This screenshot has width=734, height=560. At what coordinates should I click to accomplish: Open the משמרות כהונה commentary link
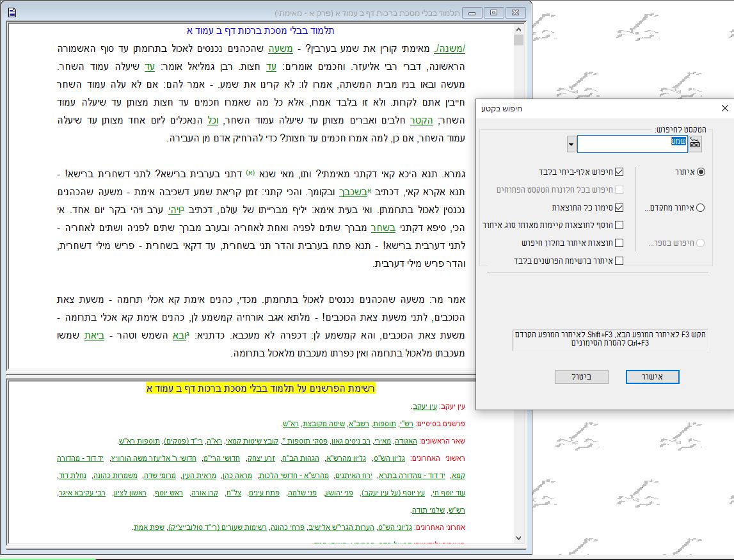click(x=115, y=476)
